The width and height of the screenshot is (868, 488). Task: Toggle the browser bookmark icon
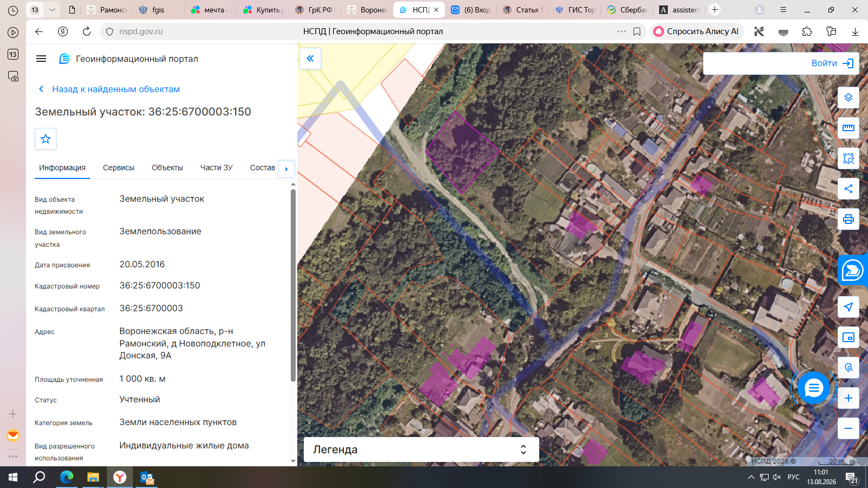pyautogui.click(x=637, y=31)
